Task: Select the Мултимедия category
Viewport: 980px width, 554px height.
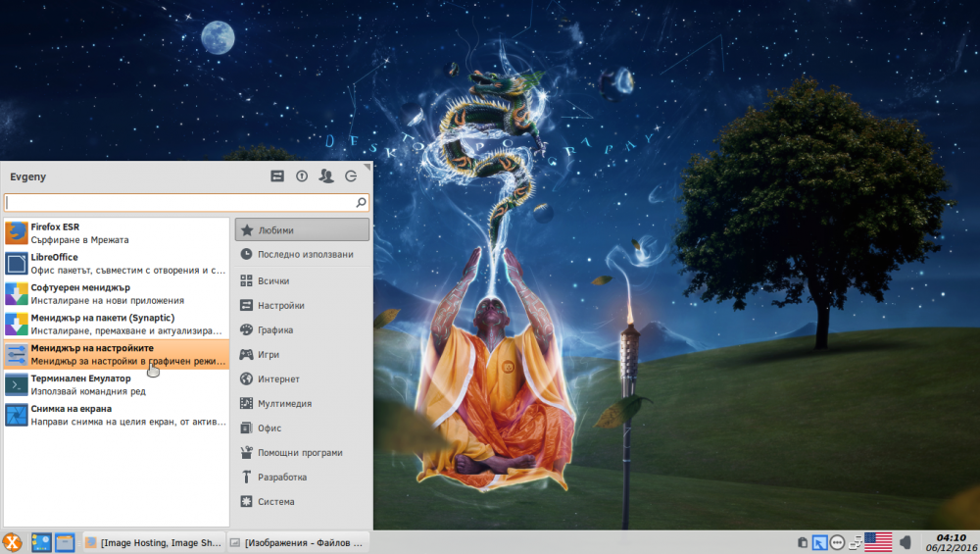Action: click(x=302, y=404)
